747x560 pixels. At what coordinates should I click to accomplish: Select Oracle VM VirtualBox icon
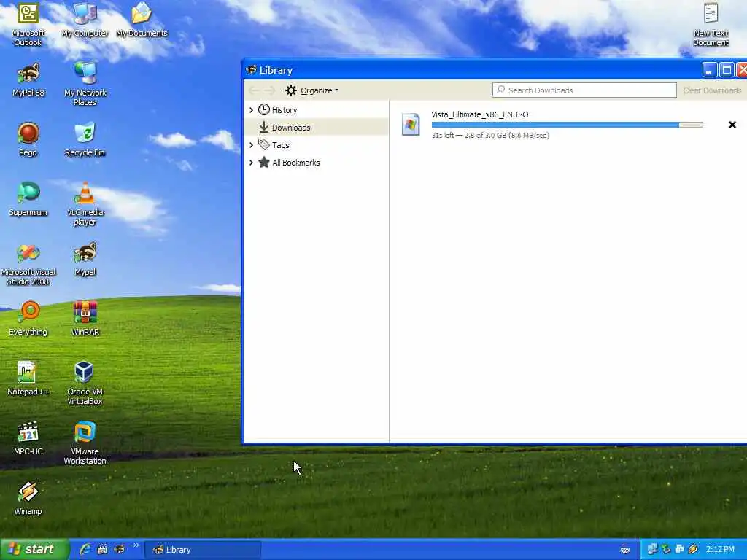click(x=85, y=384)
